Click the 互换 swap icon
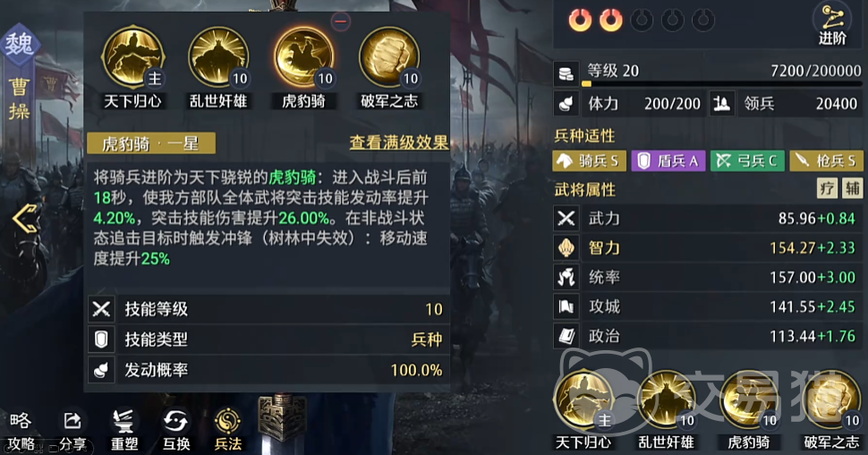This screenshot has height=455, width=868. pyautogui.click(x=176, y=429)
